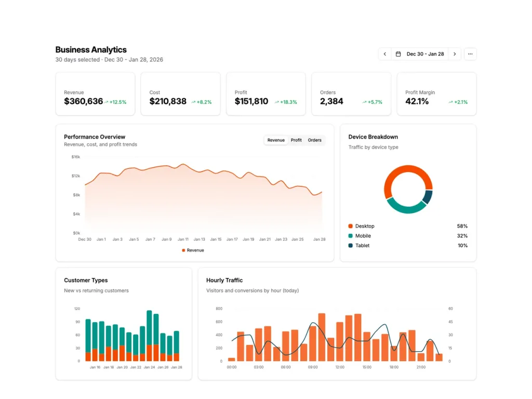532x399 pixels.
Task: Click the $360,636 Revenue summary card
Action: 95,94
